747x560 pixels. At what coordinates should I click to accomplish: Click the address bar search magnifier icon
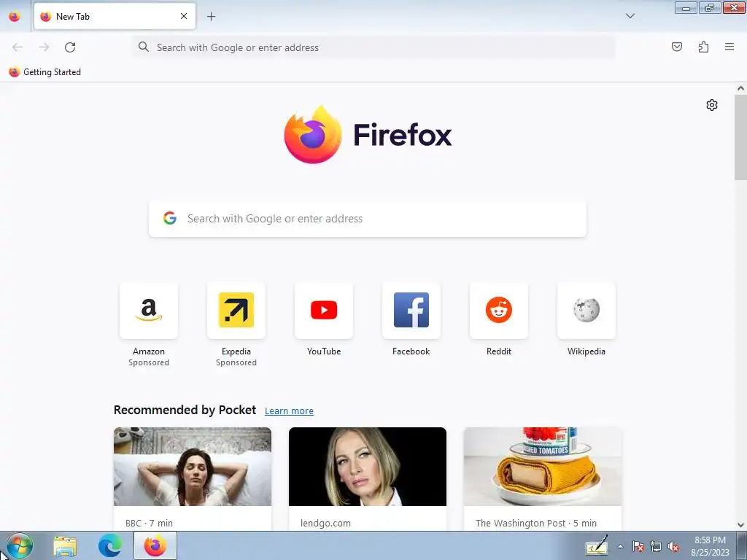(144, 47)
